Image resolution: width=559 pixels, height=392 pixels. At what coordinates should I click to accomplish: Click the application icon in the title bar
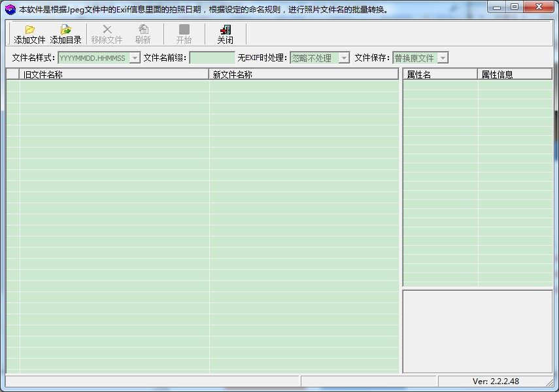point(10,9)
